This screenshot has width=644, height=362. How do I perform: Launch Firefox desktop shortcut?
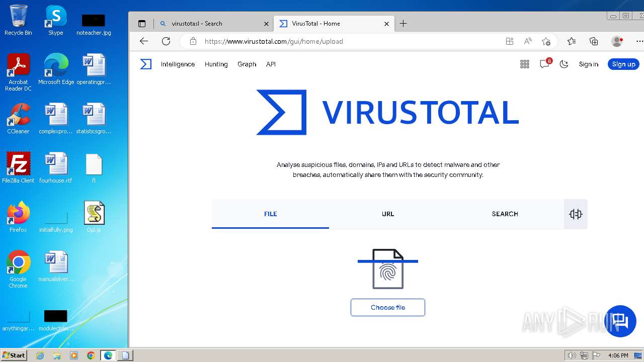pyautogui.click(x=18, y=217)
